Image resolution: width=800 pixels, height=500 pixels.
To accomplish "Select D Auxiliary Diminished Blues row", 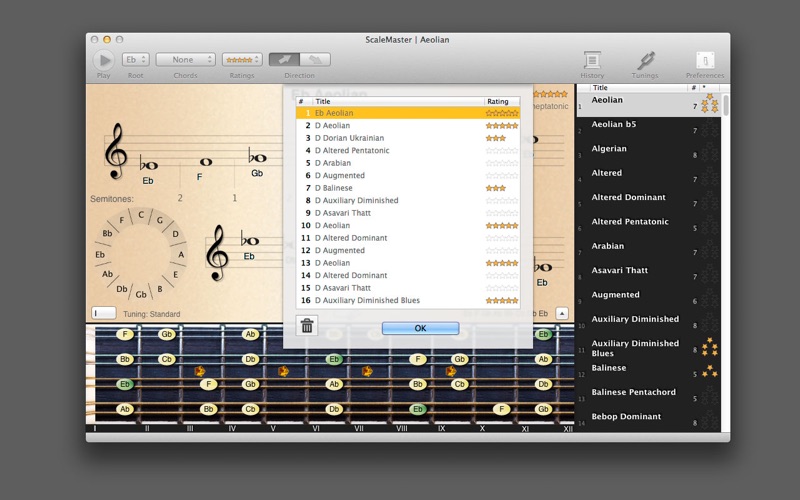I will 408,301.
